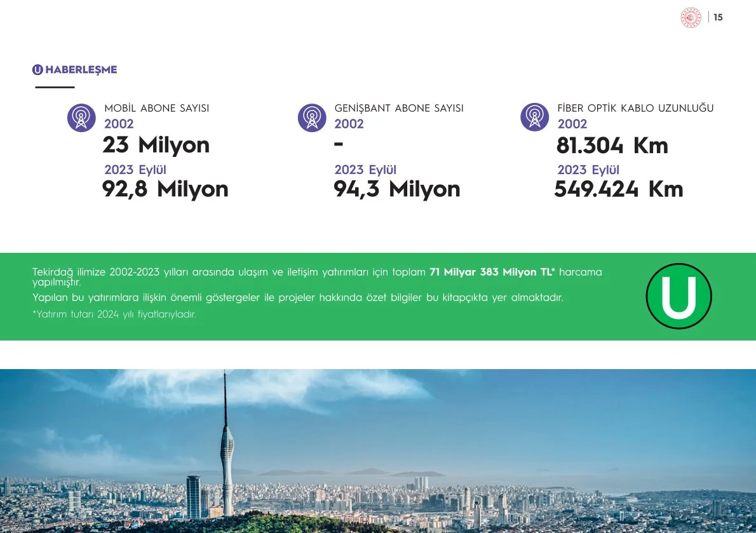Viewport: 756px width, 533px height.
Task: Click the antenna icon for Mobil Abone Sayısı
Action: coord(81,118)
